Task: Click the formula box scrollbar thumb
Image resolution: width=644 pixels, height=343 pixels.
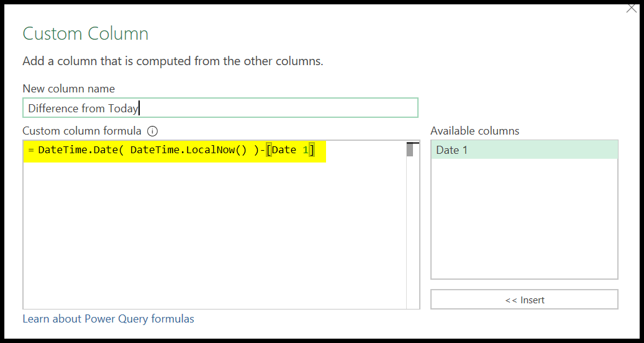Action: coord(410,149)
